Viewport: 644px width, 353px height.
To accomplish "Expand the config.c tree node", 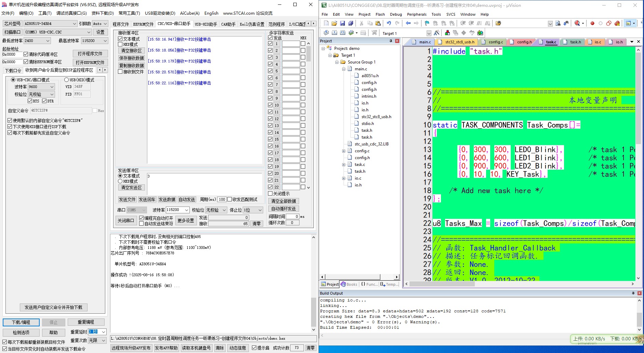I will [x=344, y=151].
